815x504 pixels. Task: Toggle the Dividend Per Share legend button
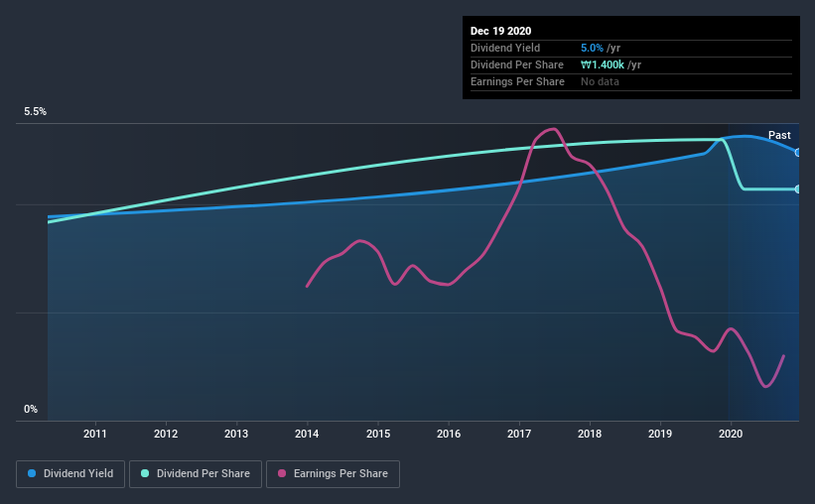202,474
